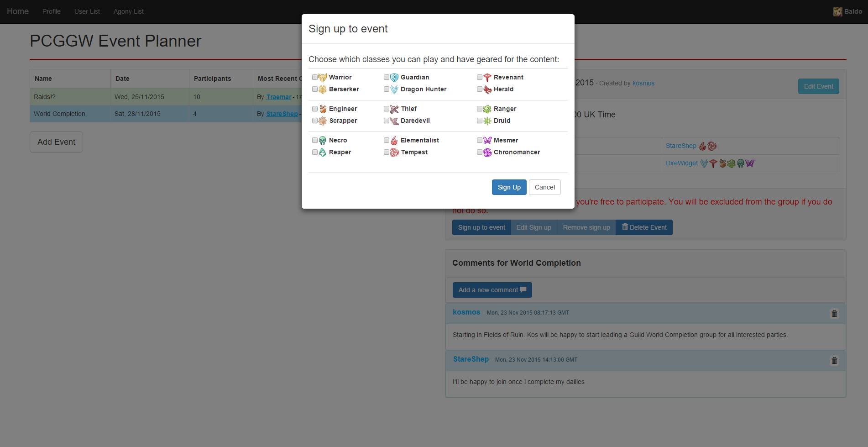Click the Mesmer butterfly icon
Image resolution: width=868 pixels, height=447 pixels.
click(487, 141)
